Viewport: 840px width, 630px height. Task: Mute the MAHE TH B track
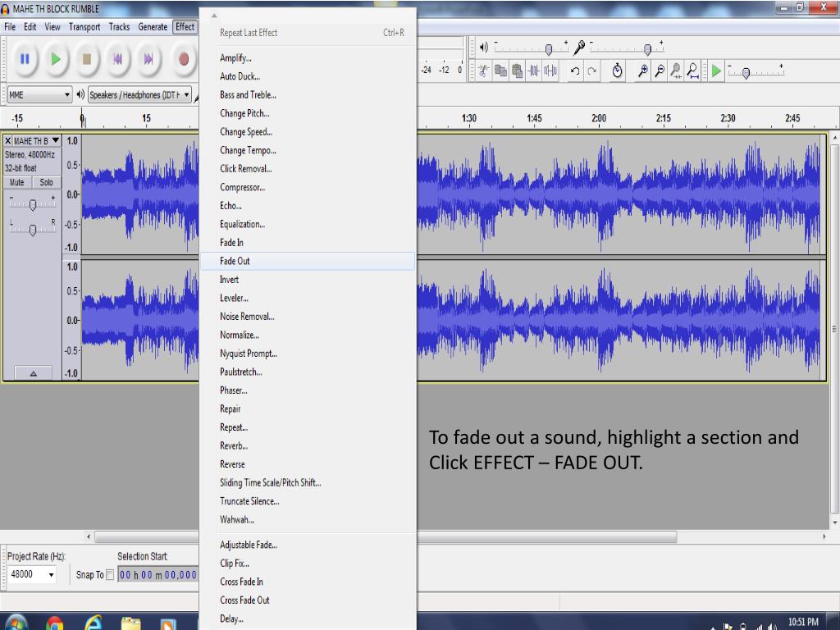click(x=16, y=183)
